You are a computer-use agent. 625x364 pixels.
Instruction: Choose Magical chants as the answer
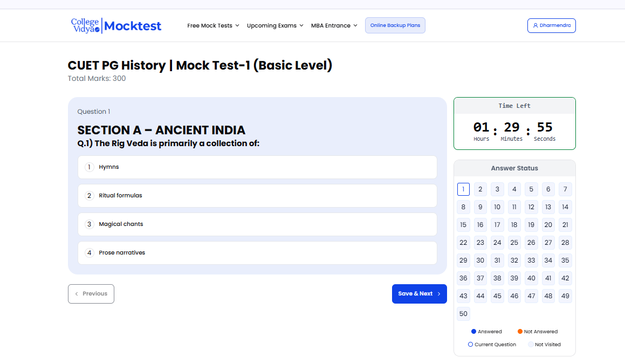pos(257,224)
